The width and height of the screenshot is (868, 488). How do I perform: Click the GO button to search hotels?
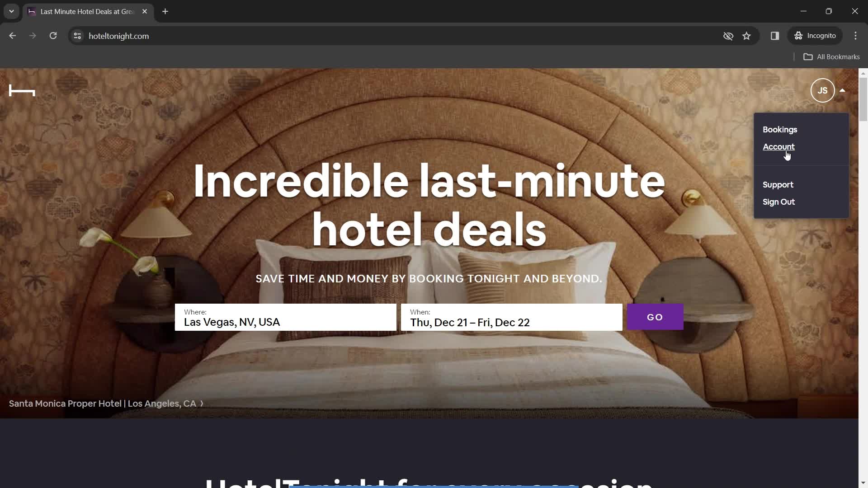655,316
